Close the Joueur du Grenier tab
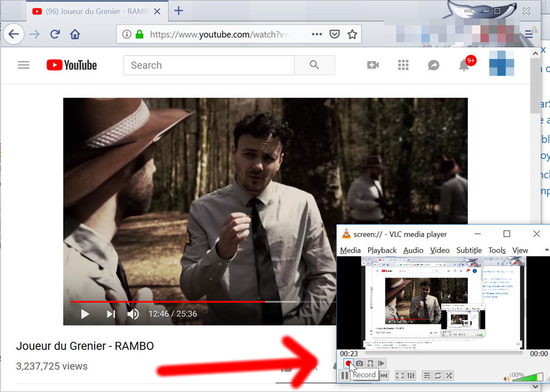This screenshot has height=392, width=550. click(157, 11)
